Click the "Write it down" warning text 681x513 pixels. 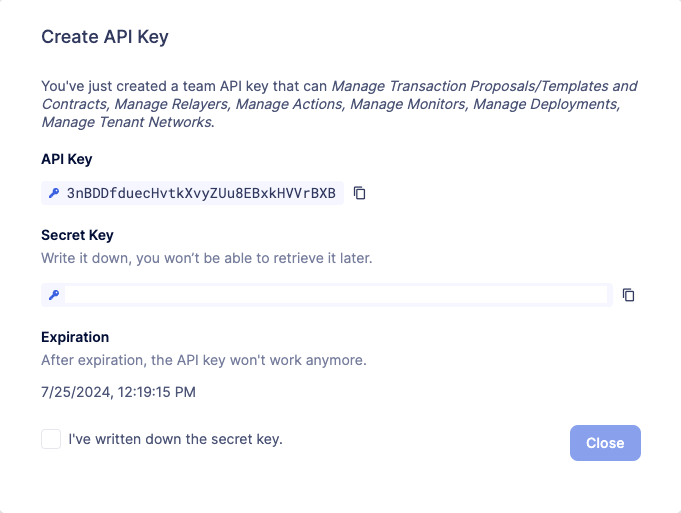click(x=206, y=258)
